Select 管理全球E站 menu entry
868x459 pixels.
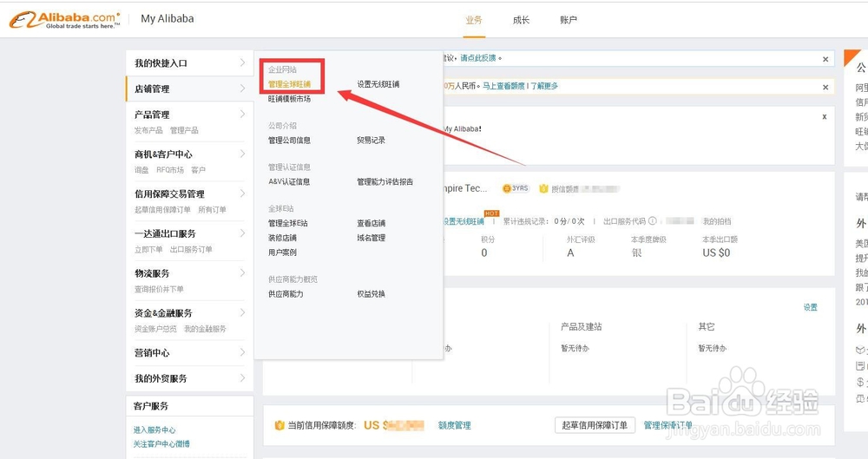[x=288, y=223]
